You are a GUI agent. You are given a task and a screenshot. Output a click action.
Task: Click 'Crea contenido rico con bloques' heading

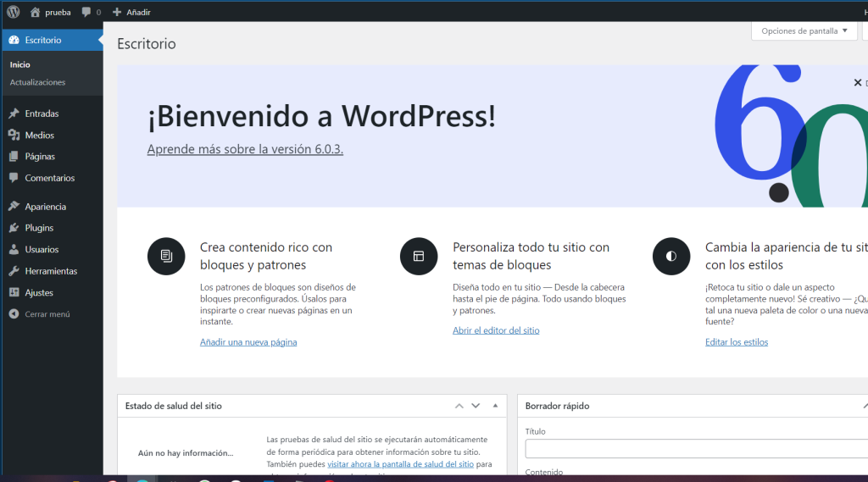point(265,256)
